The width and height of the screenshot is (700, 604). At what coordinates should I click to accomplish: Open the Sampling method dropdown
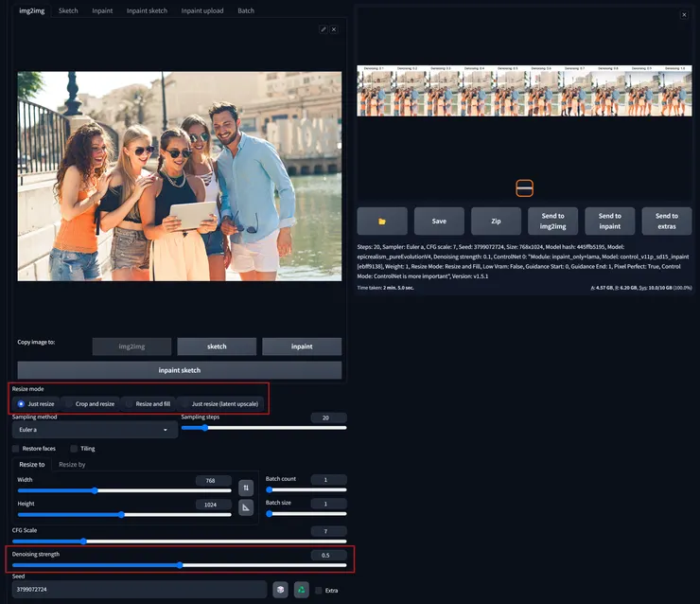(x=93, y=430)
